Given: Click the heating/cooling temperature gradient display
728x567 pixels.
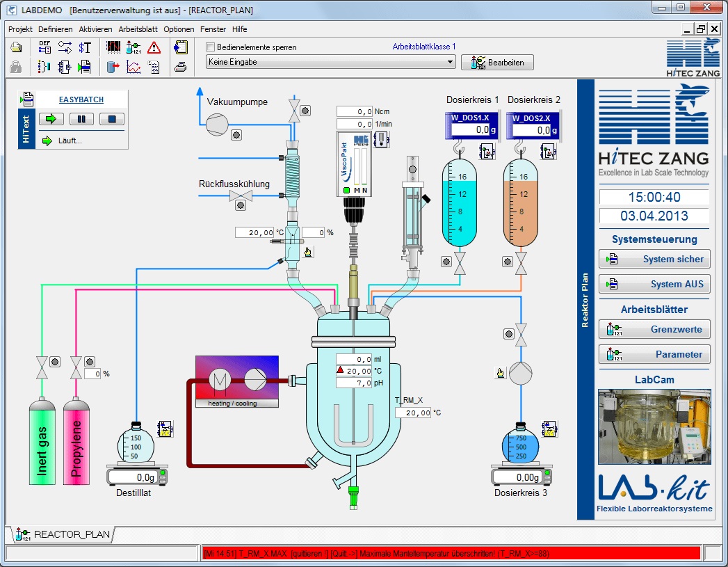Looking at the screenshot, I should coord(236,376).
